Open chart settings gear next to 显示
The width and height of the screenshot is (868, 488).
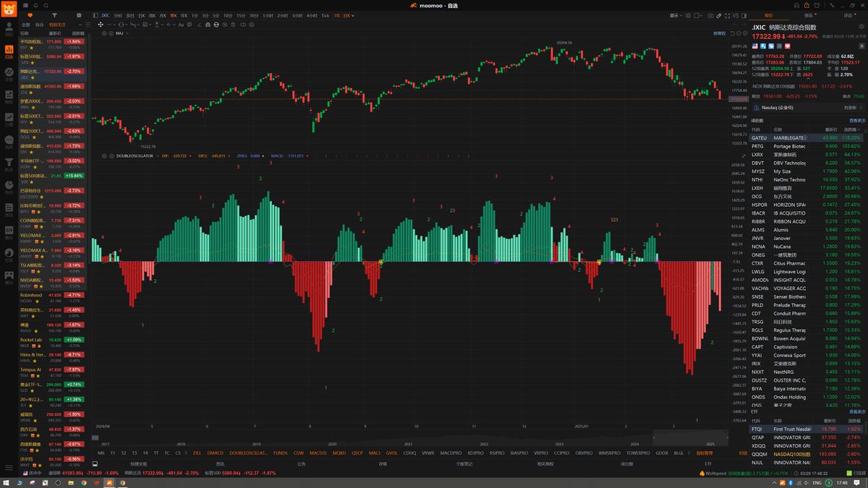click(x=688, y=15)
